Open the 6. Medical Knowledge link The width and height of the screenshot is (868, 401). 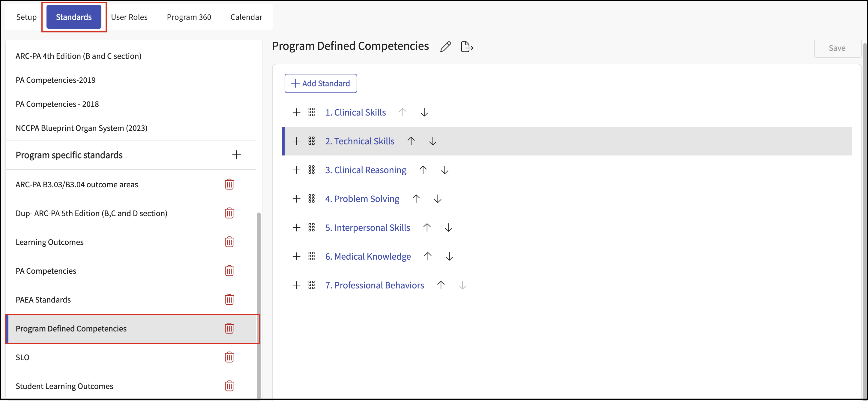(368, 256)
